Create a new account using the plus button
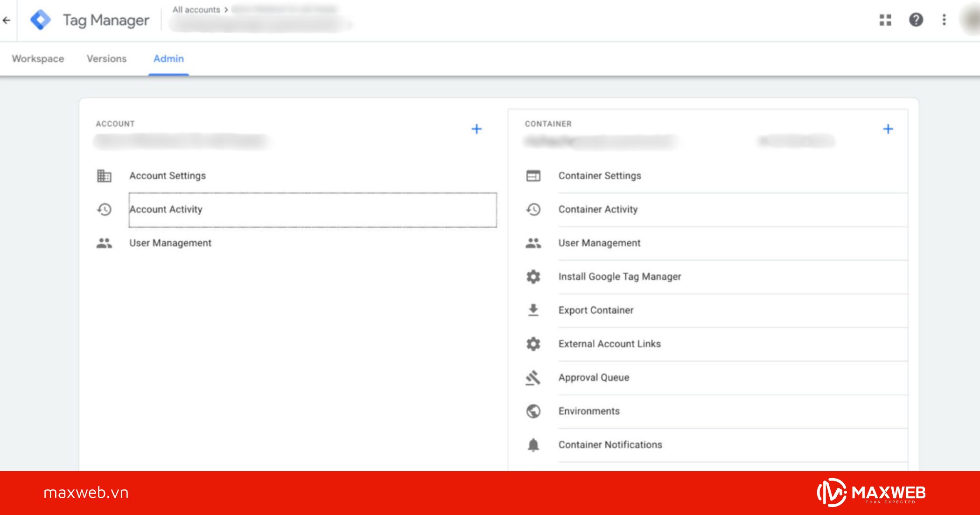The height and width of the screenshot is (515, 980). (x=477, y=129)
